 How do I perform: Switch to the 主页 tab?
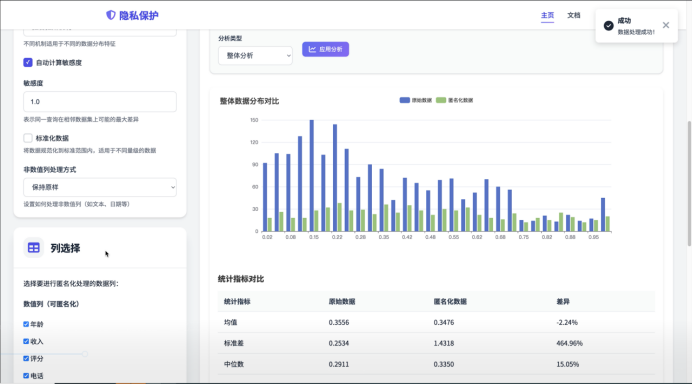tap(547, 15)
